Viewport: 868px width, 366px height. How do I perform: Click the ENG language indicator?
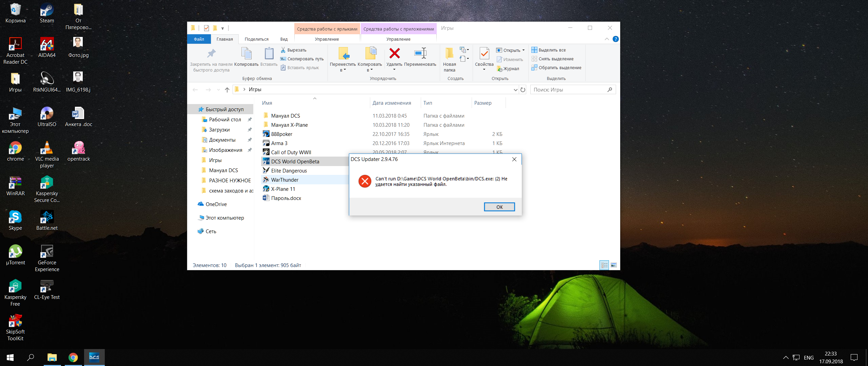[x=809, y=358]
